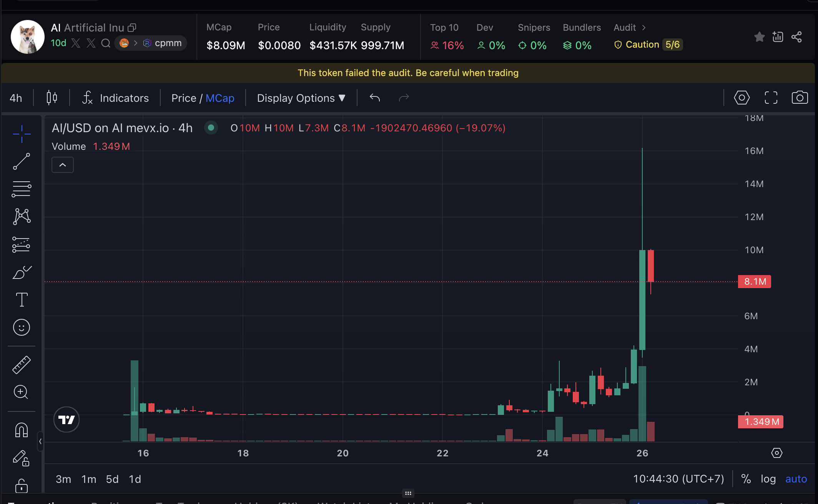Select the XABCD pattern tool

click(x=22, y=217)
